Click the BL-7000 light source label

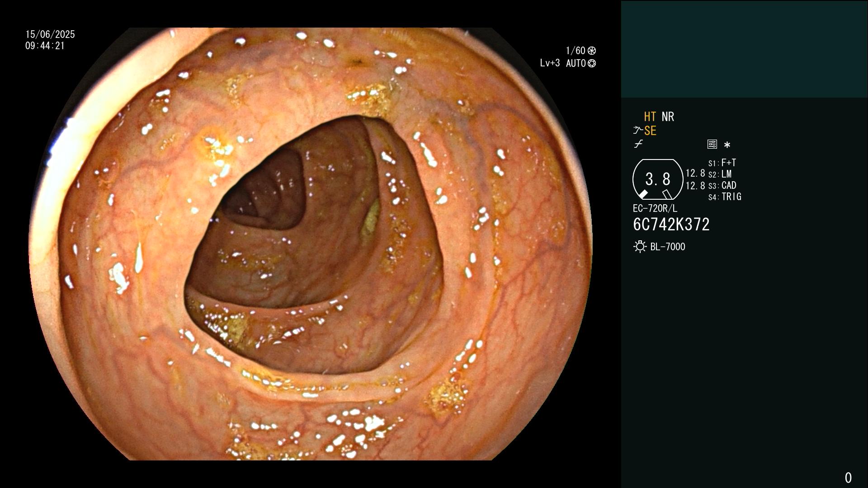pyautogui.click(x=668, y=247)
